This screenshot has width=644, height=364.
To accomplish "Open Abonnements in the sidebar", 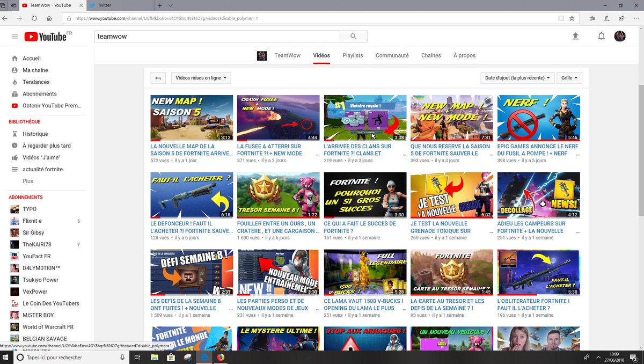I will (39, 94).
